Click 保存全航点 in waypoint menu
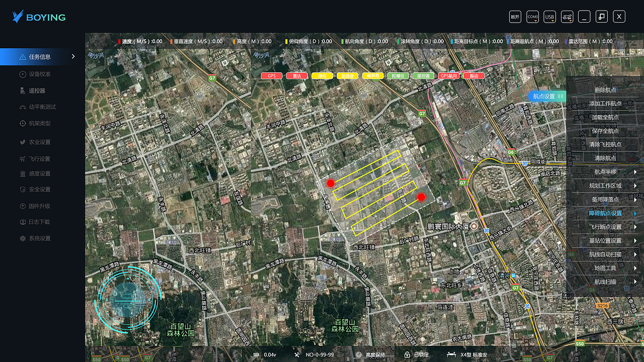 pyautogui.click(x=605, y=131)
